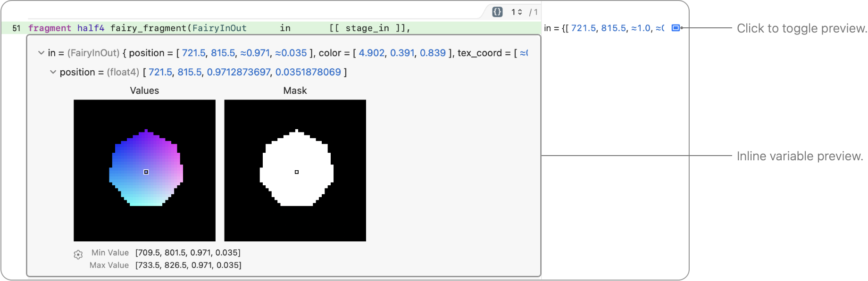This screenshot has height=281, width=868.
Task: Toggle the inline variable preview icon
Action: pyautogui.click(x=676, y=28)
